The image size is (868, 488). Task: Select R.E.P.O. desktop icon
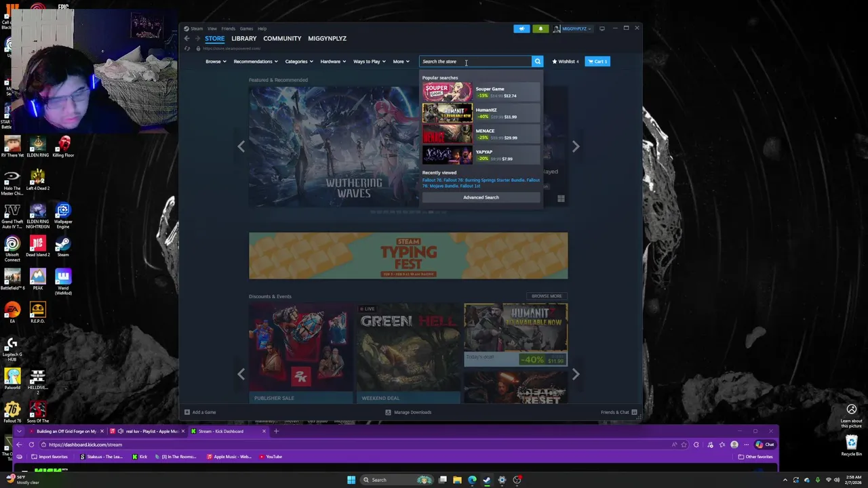(x=37, y=312)
